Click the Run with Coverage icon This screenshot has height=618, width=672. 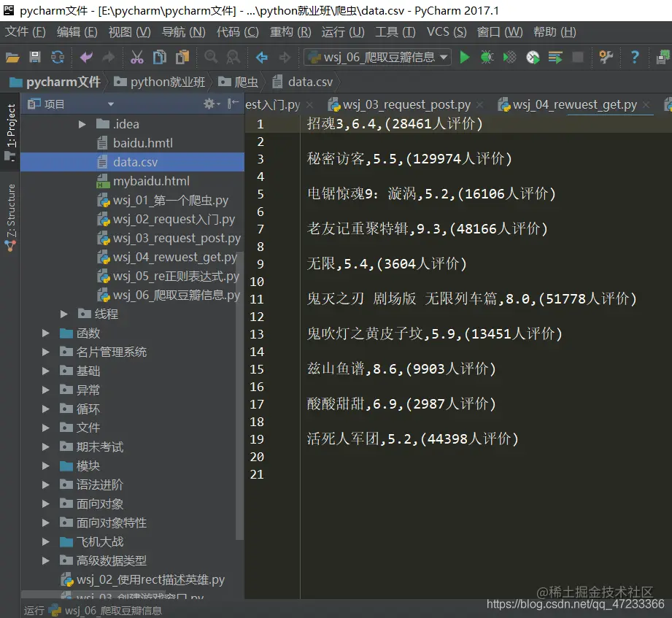click(509, 57)
